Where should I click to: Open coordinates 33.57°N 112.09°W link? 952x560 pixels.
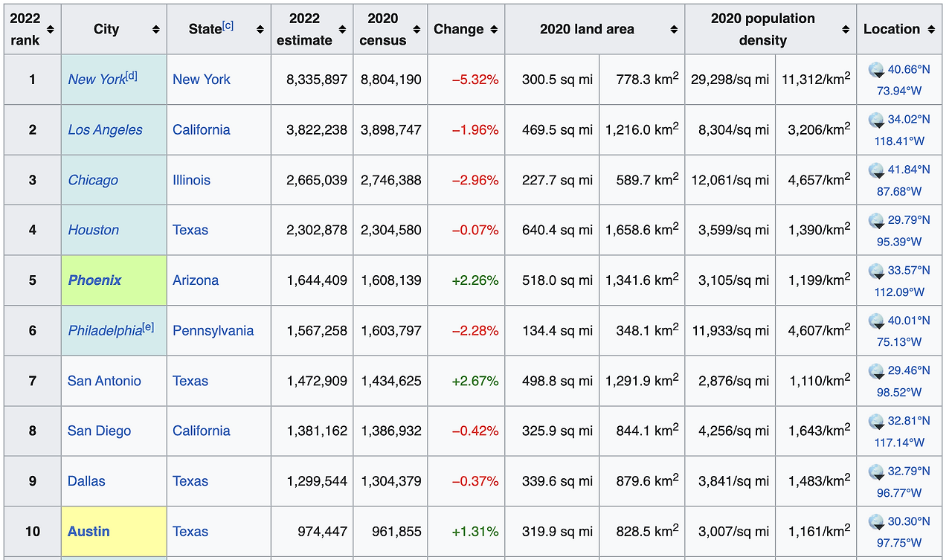click(899, 280)
